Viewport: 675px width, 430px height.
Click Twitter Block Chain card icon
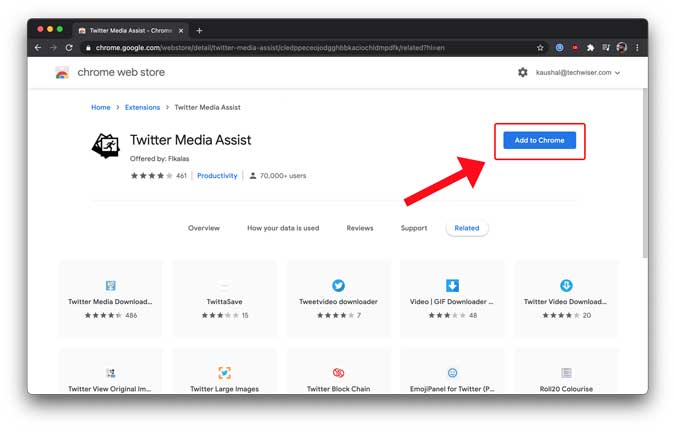338,373
